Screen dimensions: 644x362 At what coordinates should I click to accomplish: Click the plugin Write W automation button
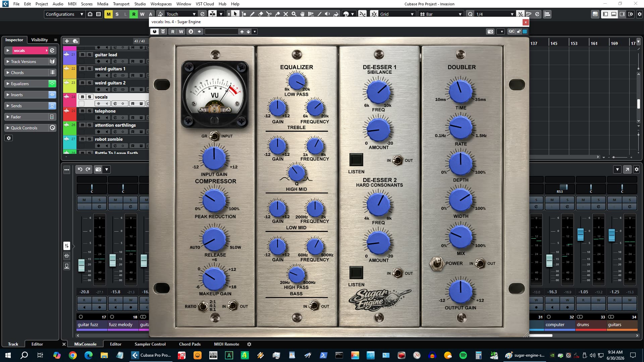click(181, 32)
